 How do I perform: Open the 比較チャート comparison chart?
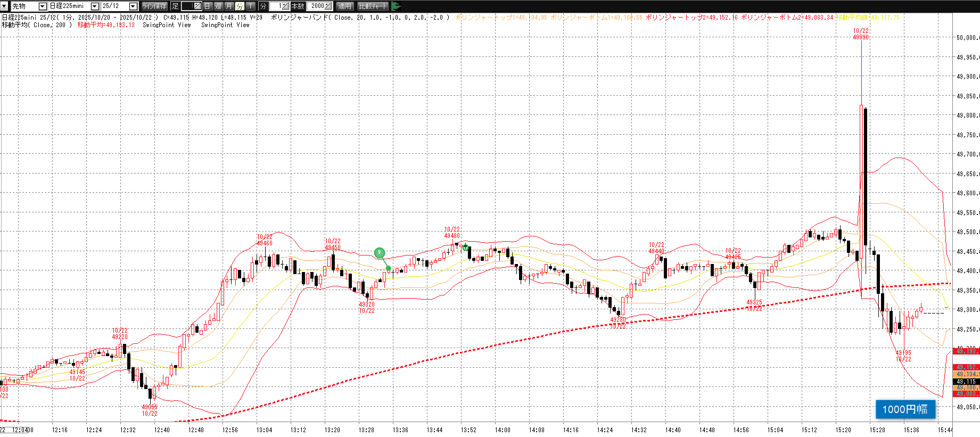tap(373, 6)
